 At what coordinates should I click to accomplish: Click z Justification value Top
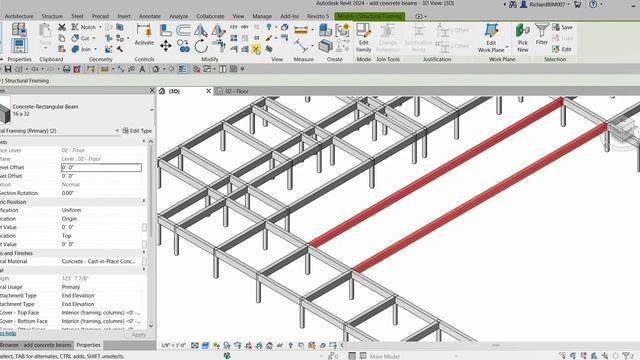click(x=67, y=236)
